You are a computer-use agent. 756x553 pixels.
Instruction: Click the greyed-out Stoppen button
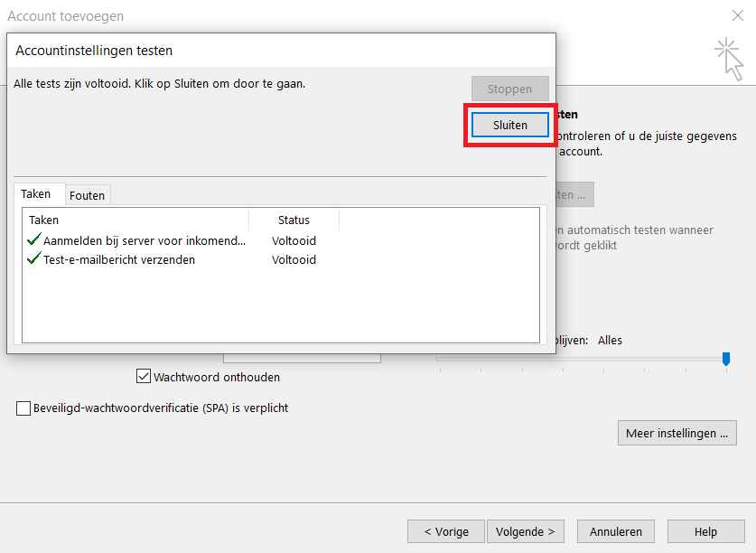click(x=509, y=89)
